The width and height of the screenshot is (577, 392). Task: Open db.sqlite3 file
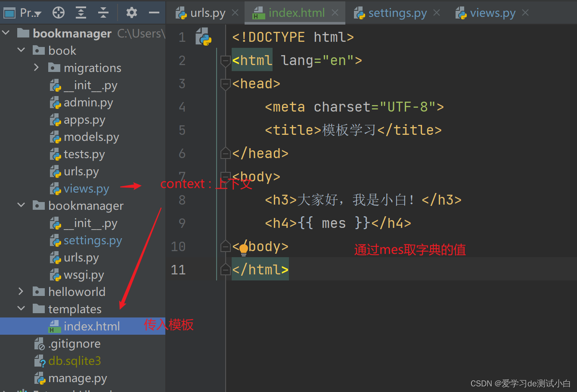coord(74,361)
